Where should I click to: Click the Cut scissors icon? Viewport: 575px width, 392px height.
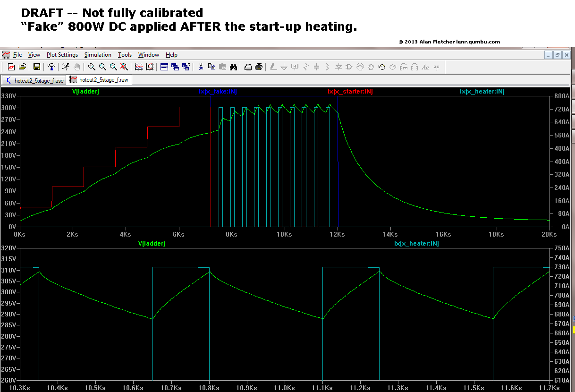click(200, 67)
